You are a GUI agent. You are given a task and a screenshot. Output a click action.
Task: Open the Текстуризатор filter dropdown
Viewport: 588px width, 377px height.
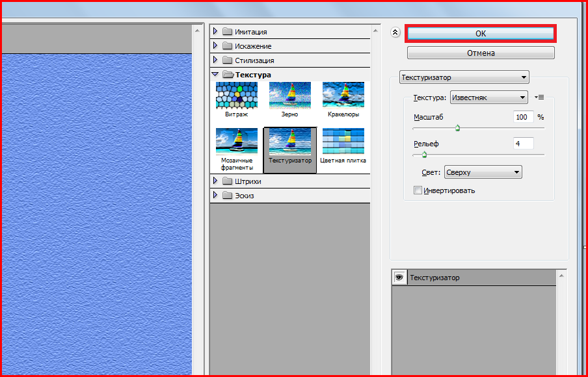tap(464, 77)
